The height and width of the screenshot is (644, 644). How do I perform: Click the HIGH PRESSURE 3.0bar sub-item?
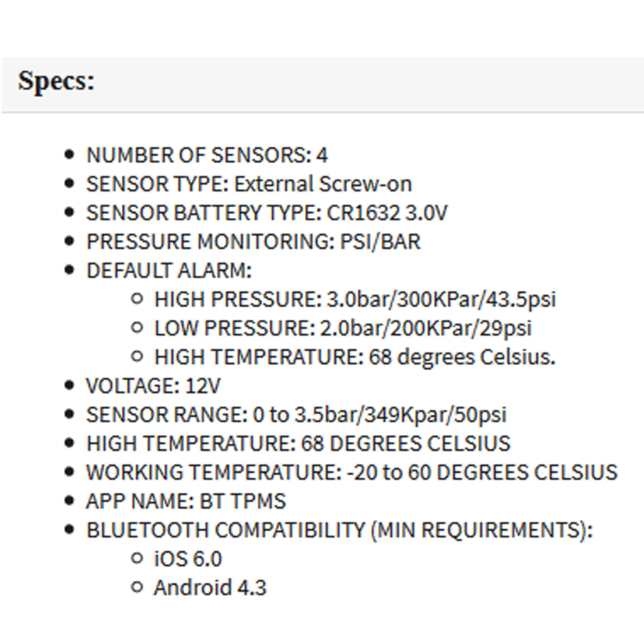[355, 299]
